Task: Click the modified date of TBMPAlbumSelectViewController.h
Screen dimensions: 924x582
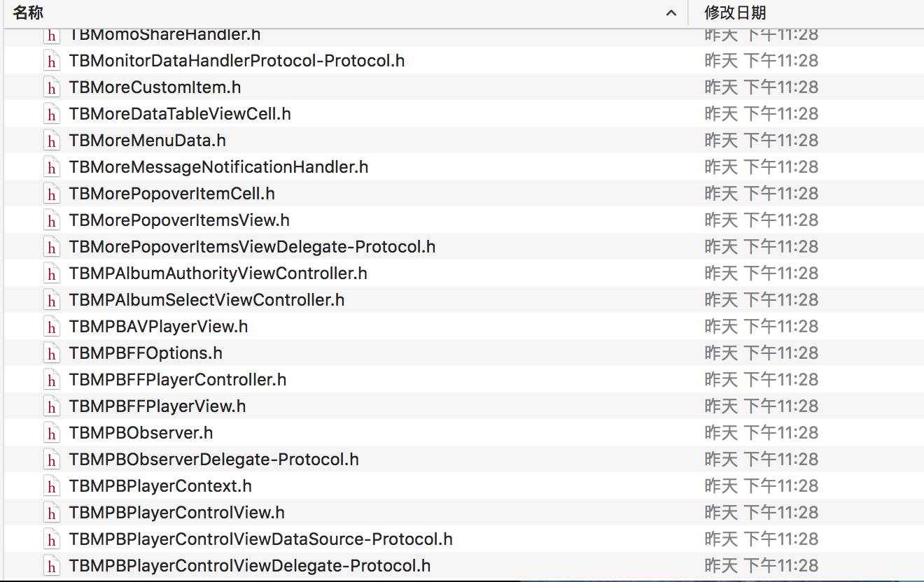Action: pos(761,300)
